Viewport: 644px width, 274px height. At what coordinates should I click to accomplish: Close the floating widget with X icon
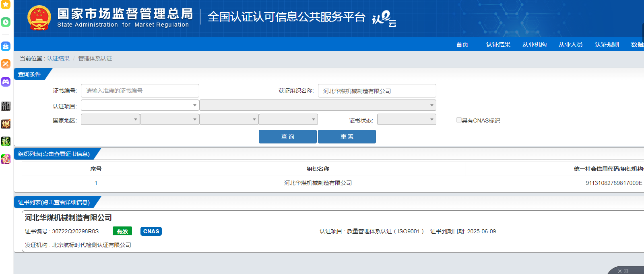click(620, 271)
